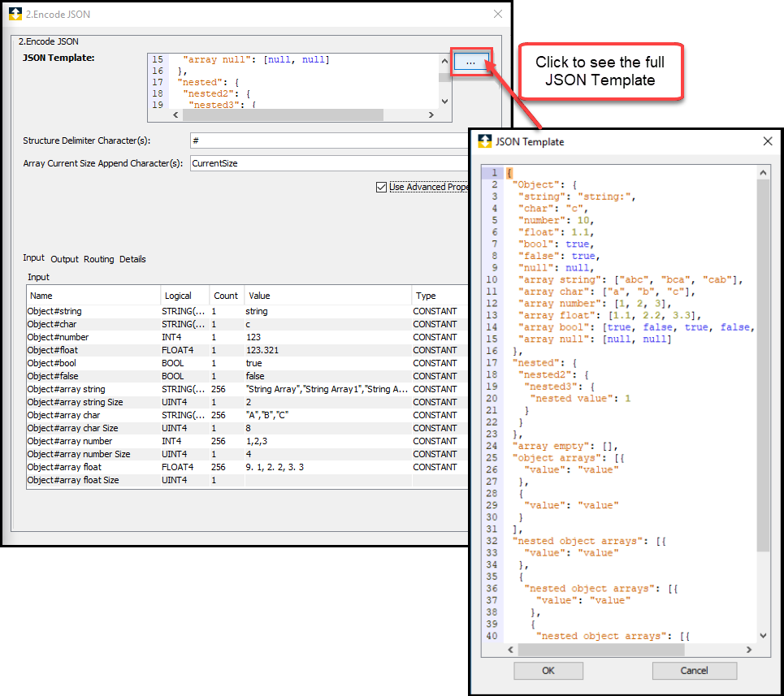Close the 2.Encode JSON window
The height and width of the screenshot is (696, 784).
click(x=497, y=14)
